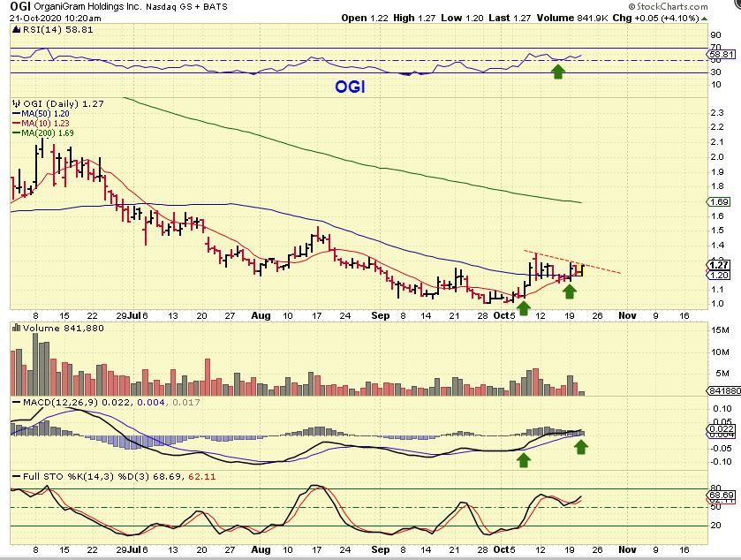Click the 1.5 price axis label
Image resolution: width=741 pixels, height=560 pixels.
(x=717, y=231)
